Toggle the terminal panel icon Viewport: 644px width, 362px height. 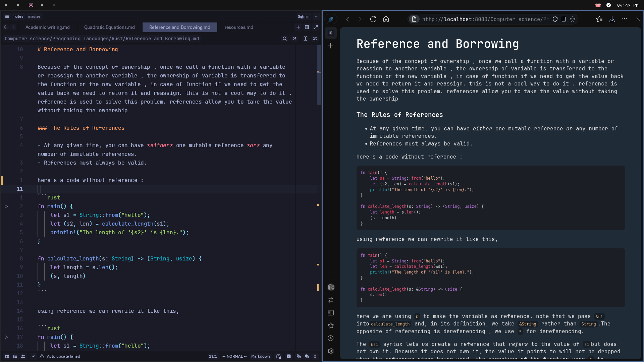pyautogui.click(x=289, y=356)
